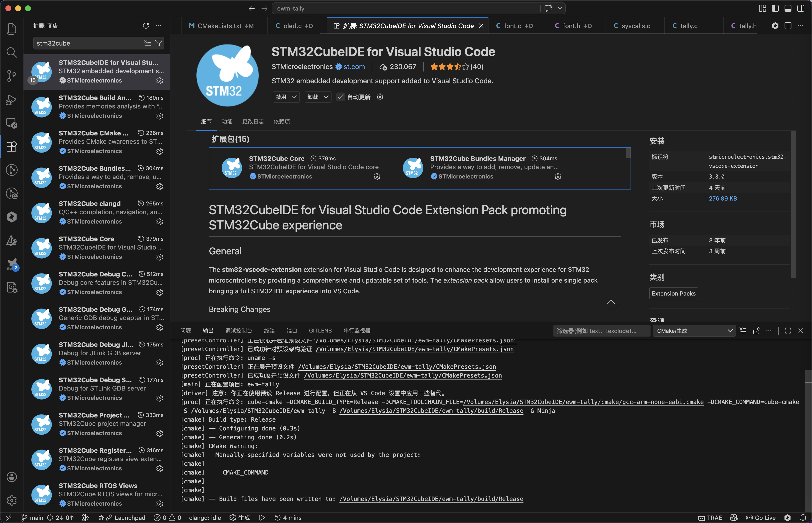Refresh the extensions marketplace list

146,26
